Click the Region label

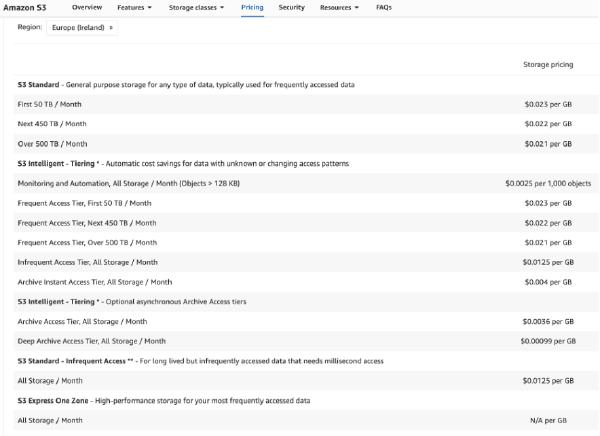click(29, 27)
